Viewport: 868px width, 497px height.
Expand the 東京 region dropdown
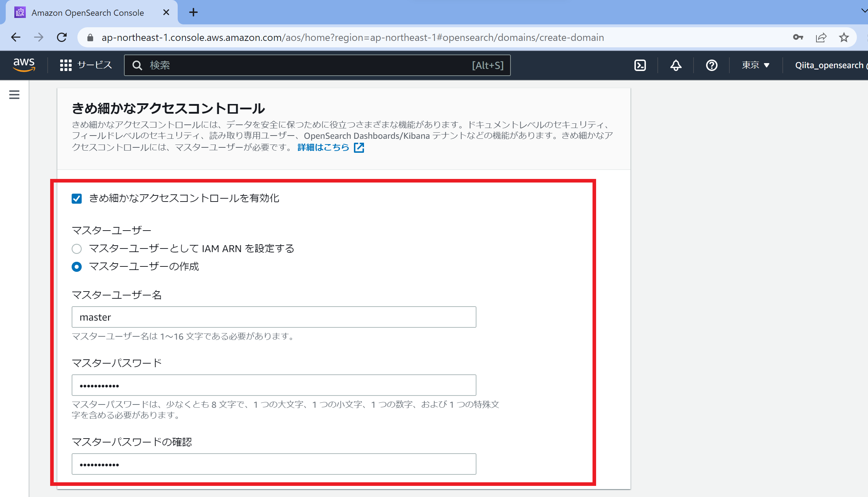coord(756,65)
